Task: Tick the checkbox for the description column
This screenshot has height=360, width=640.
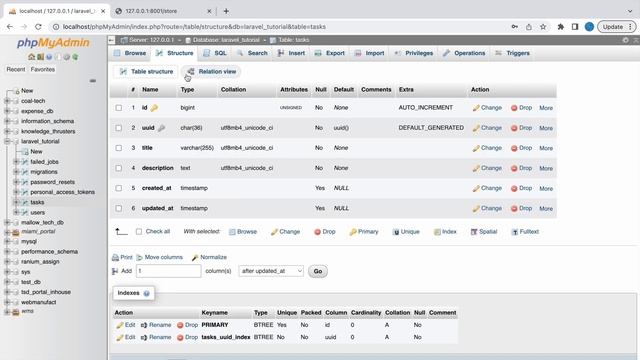Action: tap(119, 168)
